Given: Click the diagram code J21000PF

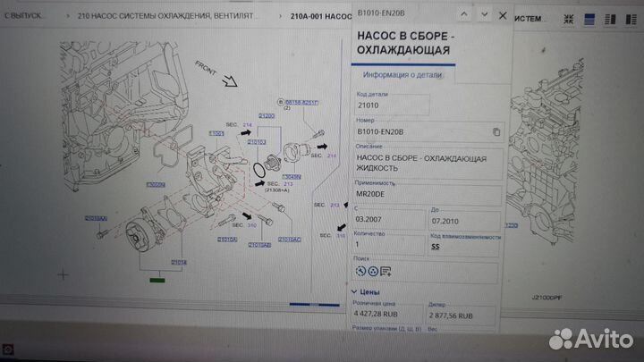Looking at the screenshot, I should coord(547,297).
